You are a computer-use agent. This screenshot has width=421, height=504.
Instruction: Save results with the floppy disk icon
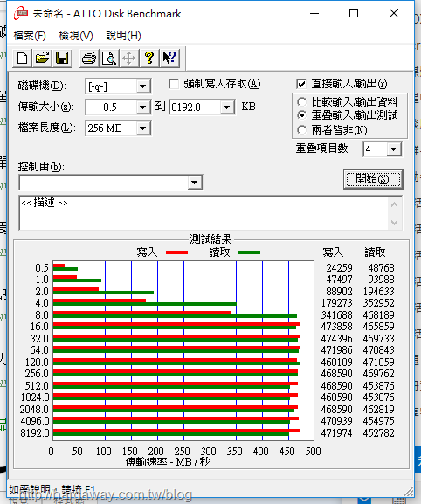(x=62, y=59)
